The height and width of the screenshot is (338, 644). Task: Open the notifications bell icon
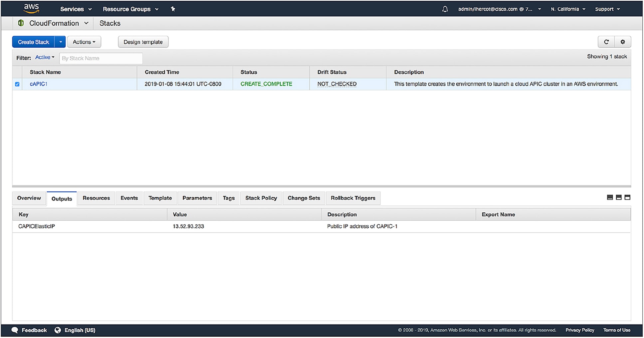pyautogui.click(x=445, y=9)
